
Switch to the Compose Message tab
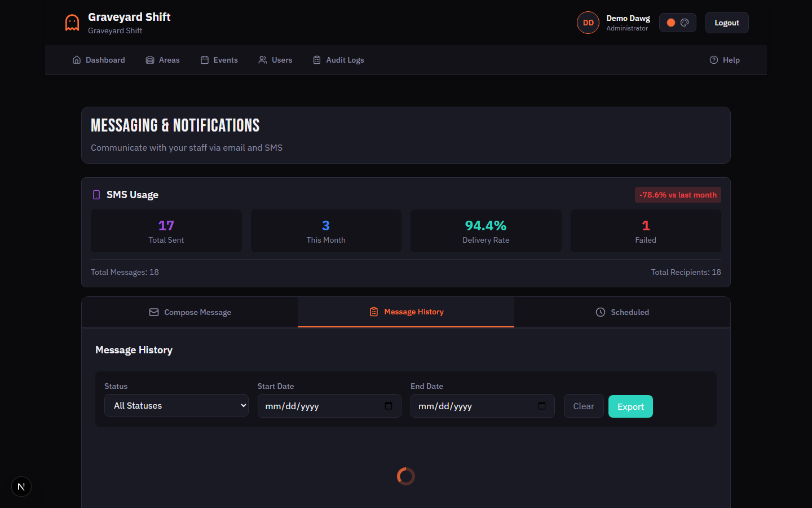point(190,312)
